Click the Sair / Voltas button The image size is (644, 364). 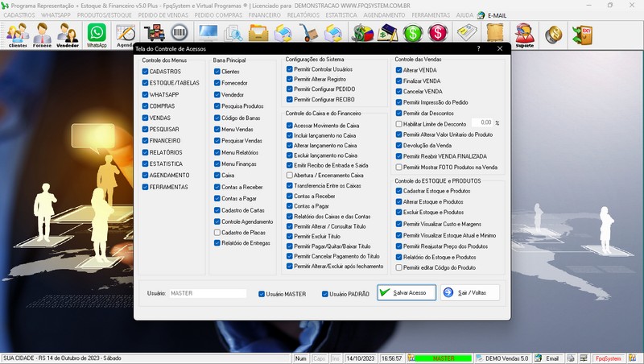pyautogui.click(x=469, y=292)
